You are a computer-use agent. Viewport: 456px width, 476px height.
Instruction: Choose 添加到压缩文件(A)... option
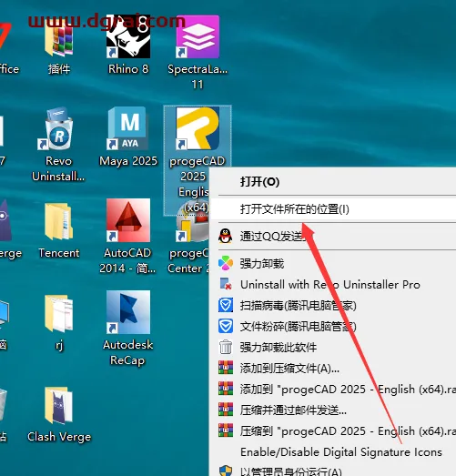click(x=333, y=369)
